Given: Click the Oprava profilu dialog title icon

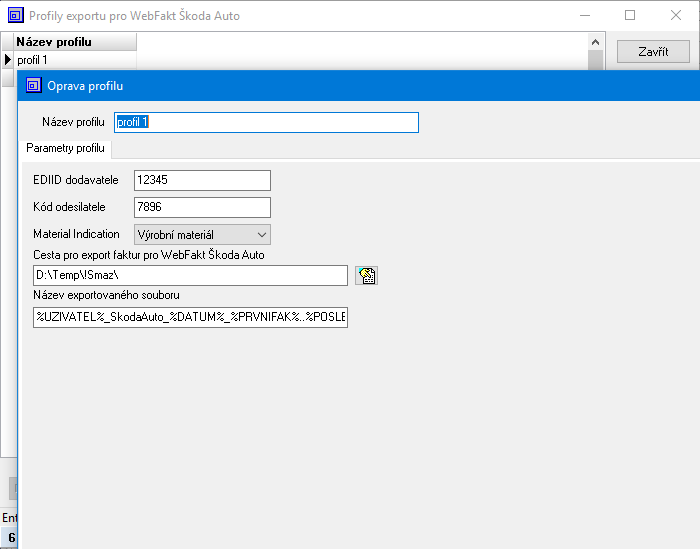Looking at the screenshot, I should tap(32, 86).
